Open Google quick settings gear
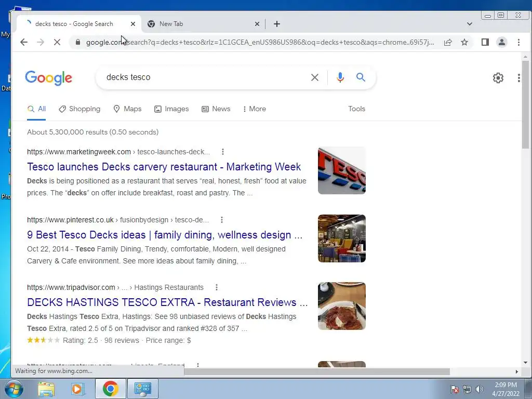The width and height of the screenshot is (532, 399). click(498, 78)
